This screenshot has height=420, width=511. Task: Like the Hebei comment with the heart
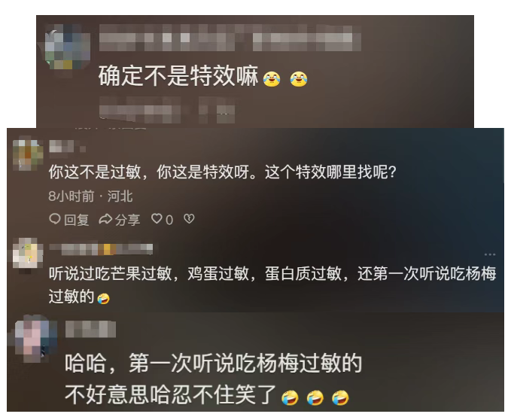click(157, 218)
